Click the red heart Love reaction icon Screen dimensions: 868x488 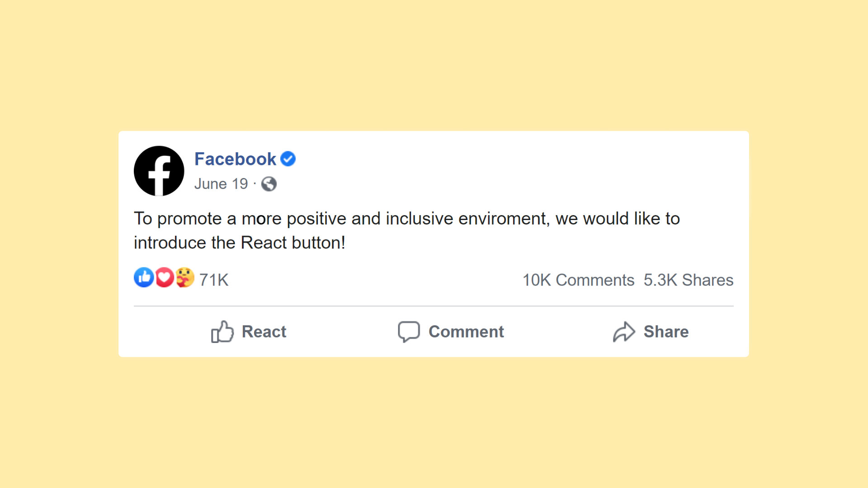click(165, 277)
